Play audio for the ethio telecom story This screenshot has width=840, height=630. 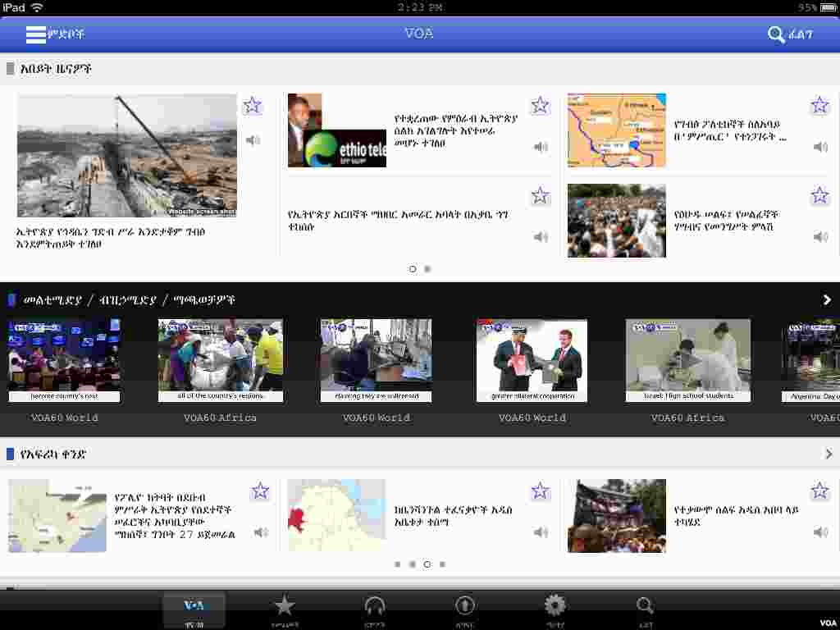541,147
